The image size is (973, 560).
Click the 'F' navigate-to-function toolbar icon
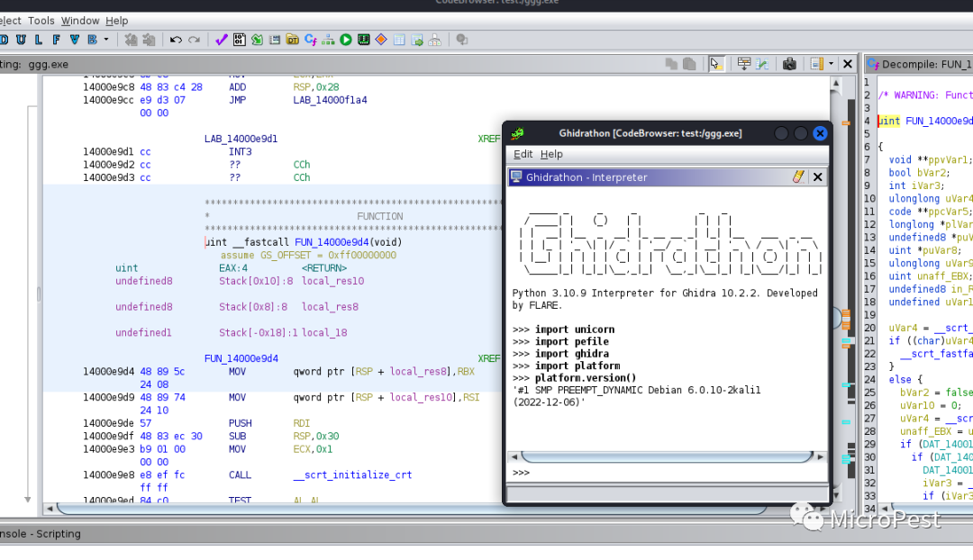[x=57, y=40]
